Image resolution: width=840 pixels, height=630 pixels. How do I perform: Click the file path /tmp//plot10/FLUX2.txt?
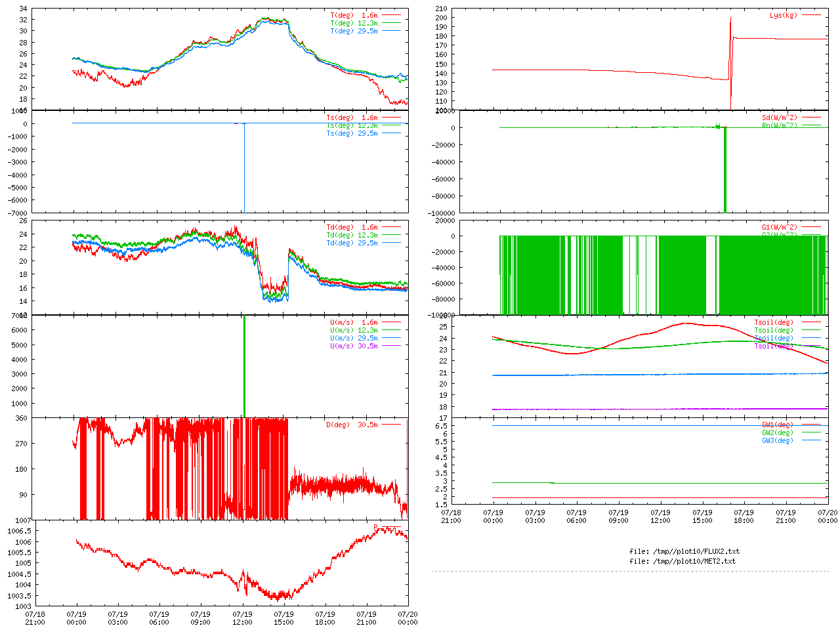pos(696,551)
